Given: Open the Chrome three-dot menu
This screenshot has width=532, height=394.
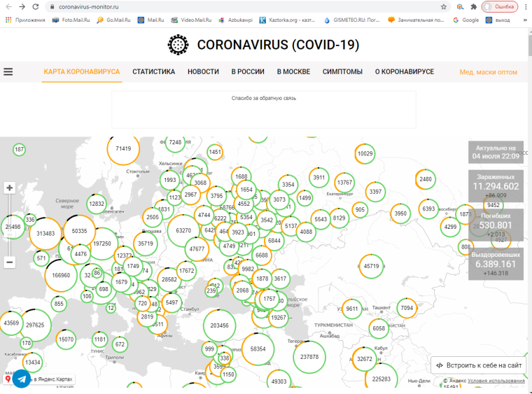Looking at the screenshot, I should click(524, 6).
